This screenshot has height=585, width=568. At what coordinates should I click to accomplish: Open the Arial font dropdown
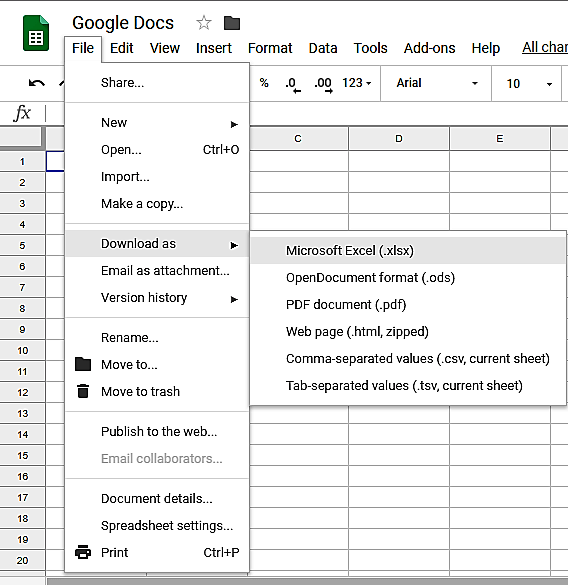[x=436, y=83]
